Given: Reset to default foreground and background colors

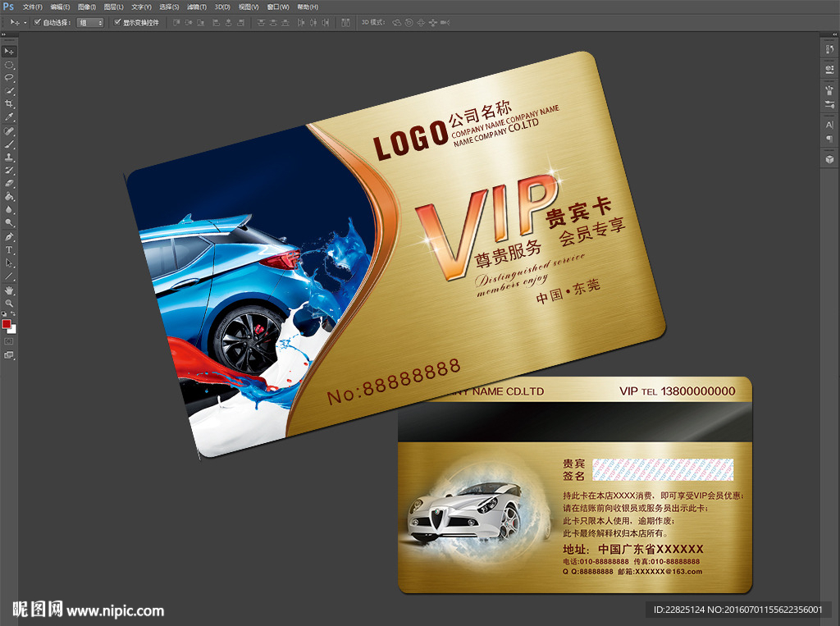Looking at the screenshot, I should click(4, 314).
